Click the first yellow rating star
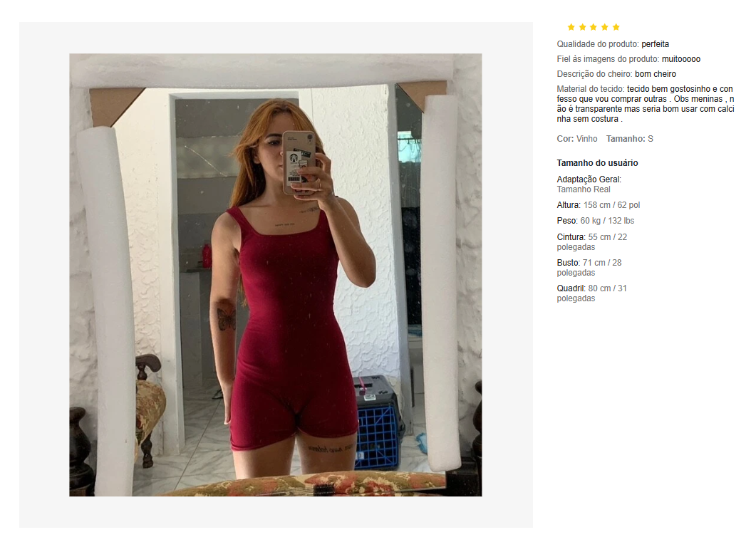 [571, 27]
